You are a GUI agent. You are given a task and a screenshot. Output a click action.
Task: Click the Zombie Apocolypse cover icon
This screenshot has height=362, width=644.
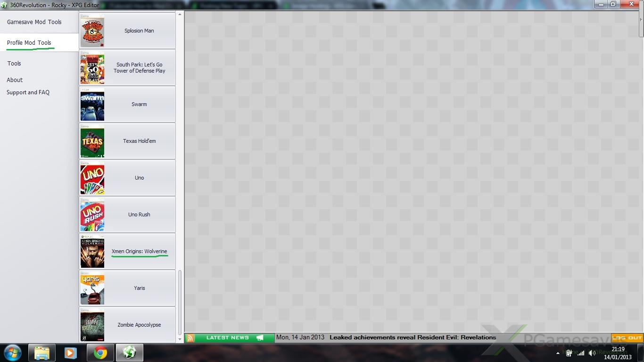pyautogui.click(x=92, y=326)
